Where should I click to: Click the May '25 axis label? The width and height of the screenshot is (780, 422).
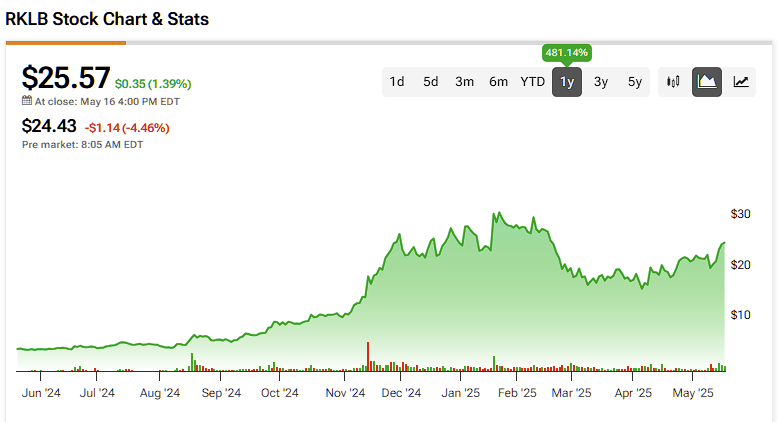point(692,393)
